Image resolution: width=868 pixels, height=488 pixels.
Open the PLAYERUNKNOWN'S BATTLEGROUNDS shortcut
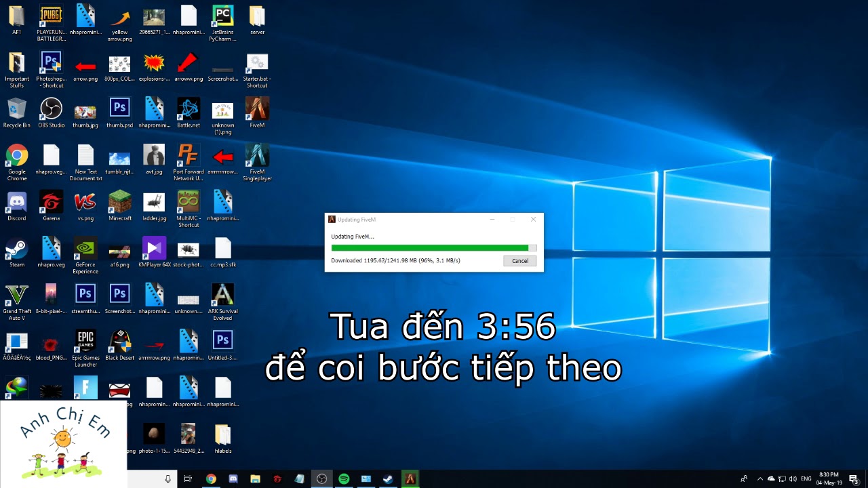pyautogui.click(x=52, y=22)
